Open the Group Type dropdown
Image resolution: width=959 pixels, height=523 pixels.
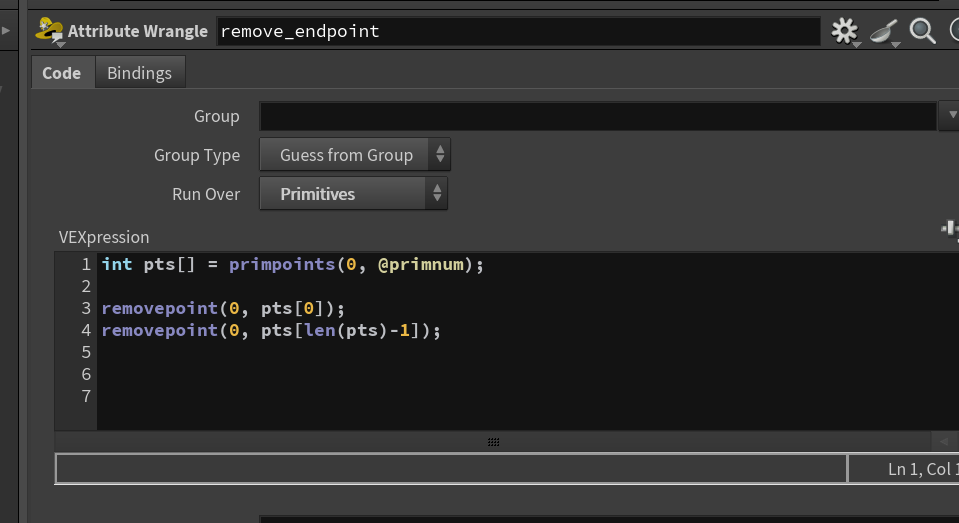(355, 155)
